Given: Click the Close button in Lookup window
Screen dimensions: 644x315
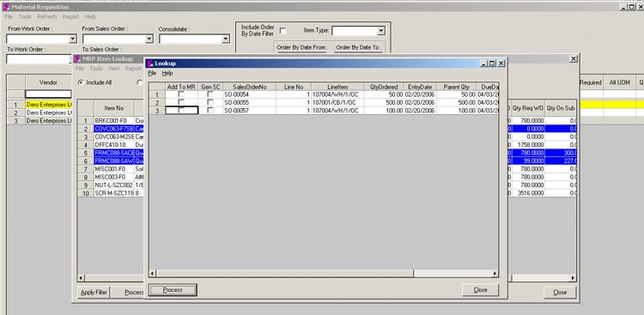Looking at the screenshot, I should click(x=480, y=290).
